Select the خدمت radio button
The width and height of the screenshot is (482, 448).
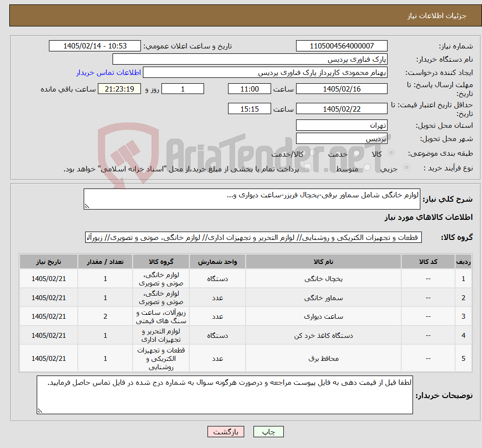[357, 153]
